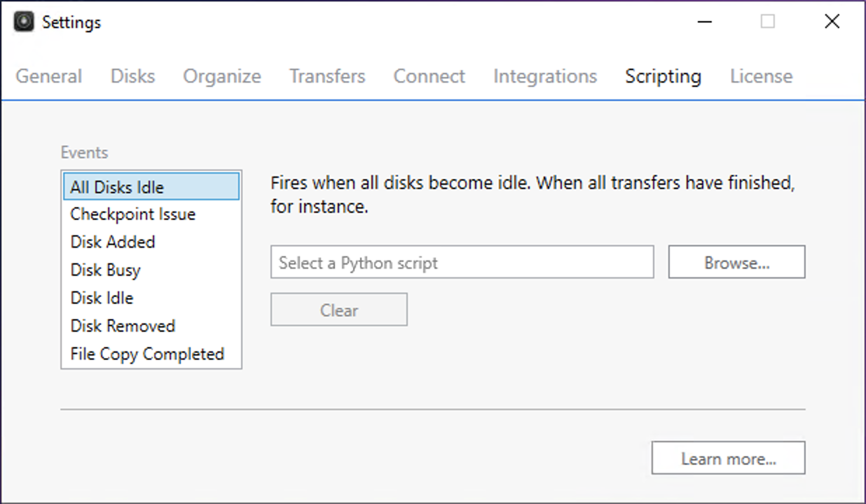
Task: Click the Python script path field
Action: click(x=462, y=262)
